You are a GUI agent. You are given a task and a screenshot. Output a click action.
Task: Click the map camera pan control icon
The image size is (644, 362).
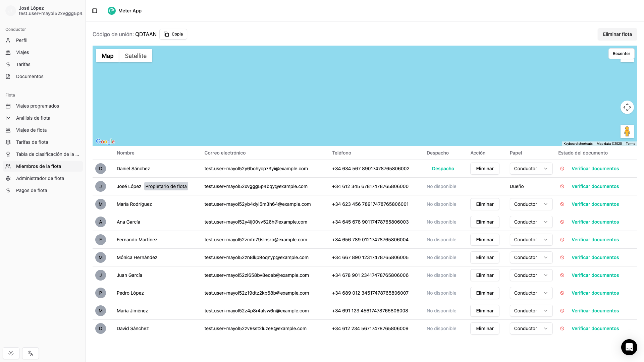click(627, 107)
